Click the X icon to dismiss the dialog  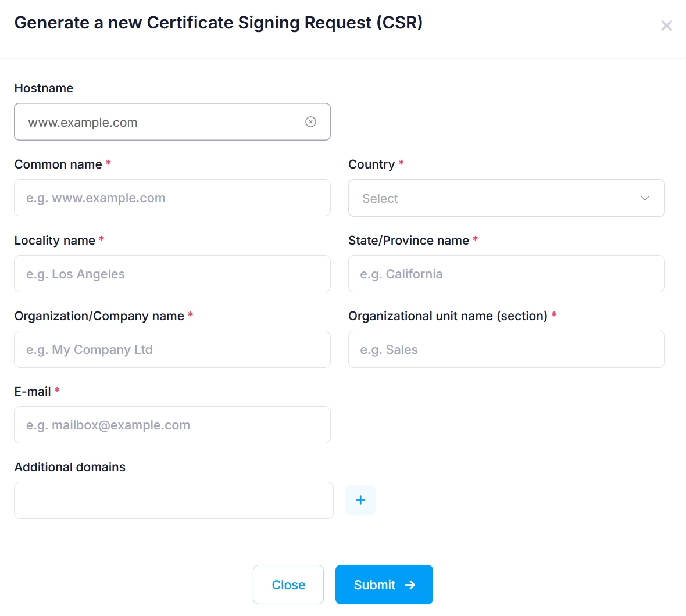pyautogui.click(x=666, y=26)
